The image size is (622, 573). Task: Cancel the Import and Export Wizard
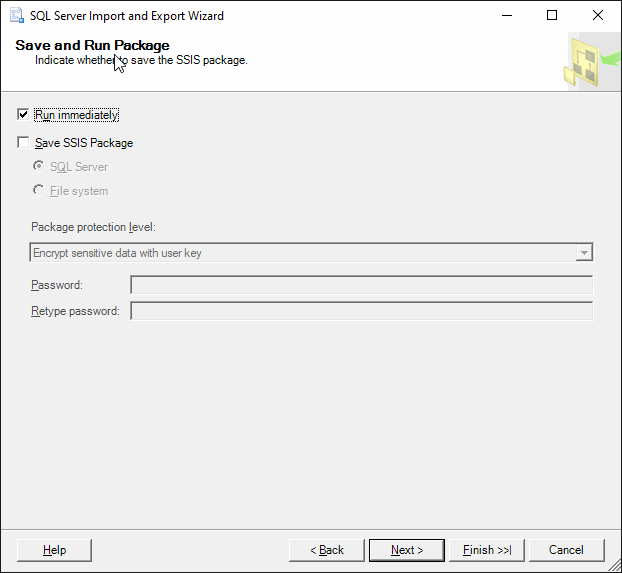(566, 550)
